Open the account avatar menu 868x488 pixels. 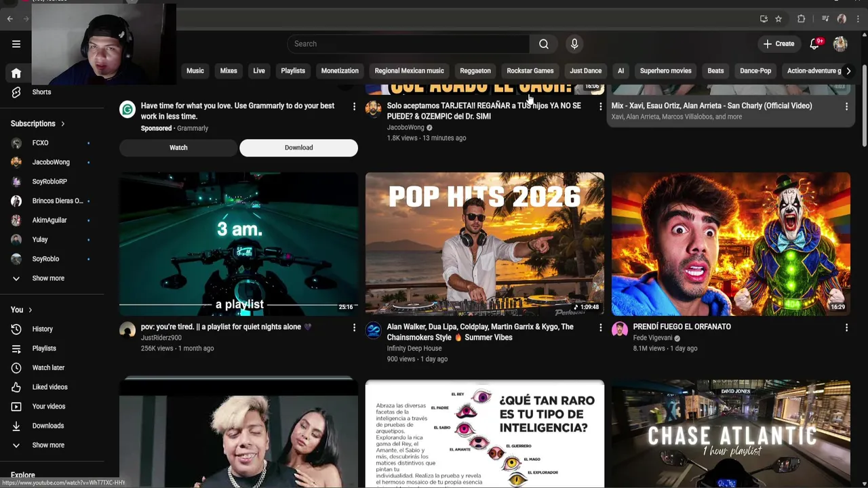pyautogui.click(x=840, y=44)
